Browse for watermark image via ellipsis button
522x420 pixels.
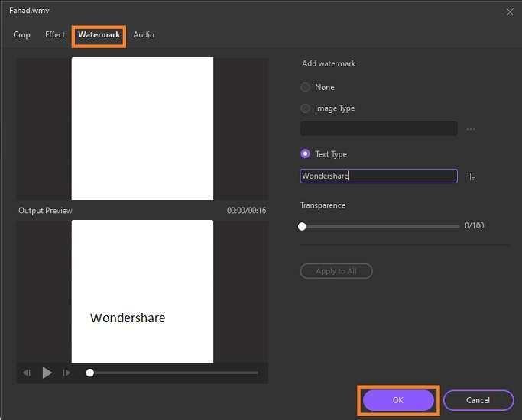pos(470,129)
